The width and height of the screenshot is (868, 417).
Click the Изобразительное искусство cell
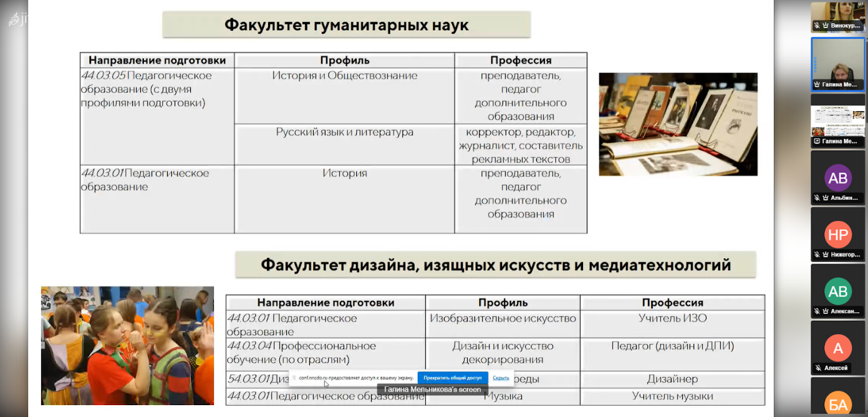503,325
